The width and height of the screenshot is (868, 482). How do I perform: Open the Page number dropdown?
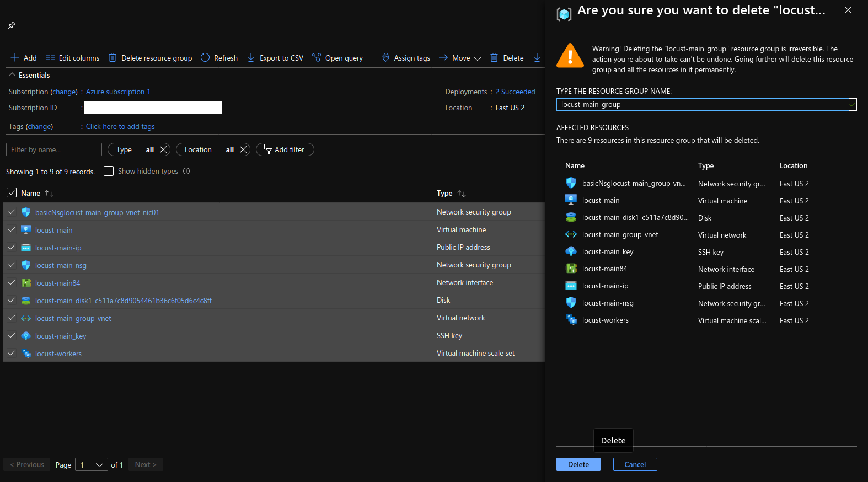tap(92, 464)
